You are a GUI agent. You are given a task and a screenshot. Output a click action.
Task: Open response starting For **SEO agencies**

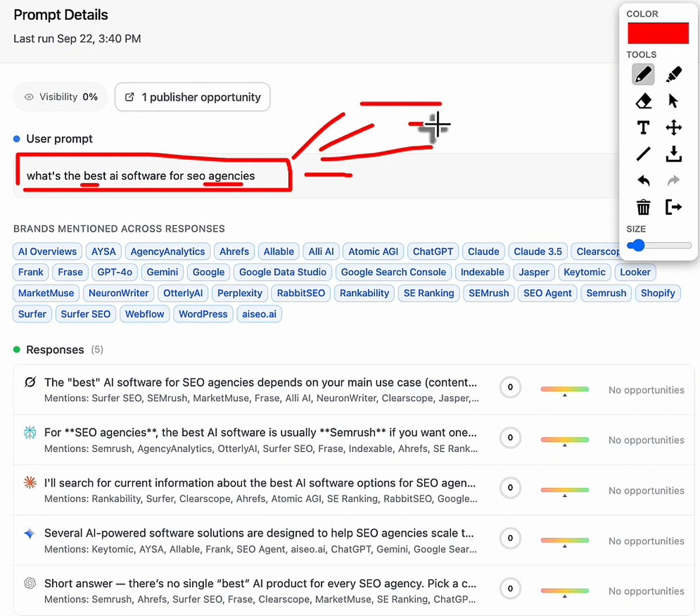pos(353,440)
